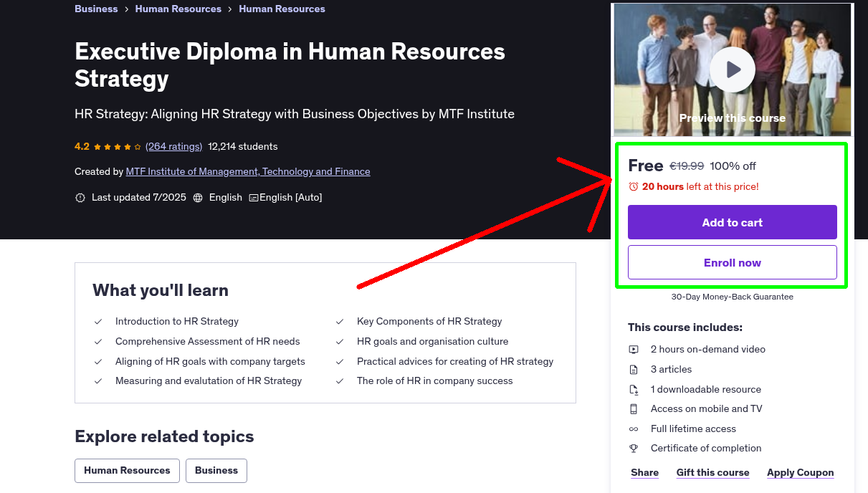Click the 4.2 rating number
This screenshot has width=868, height=493.
82,146
